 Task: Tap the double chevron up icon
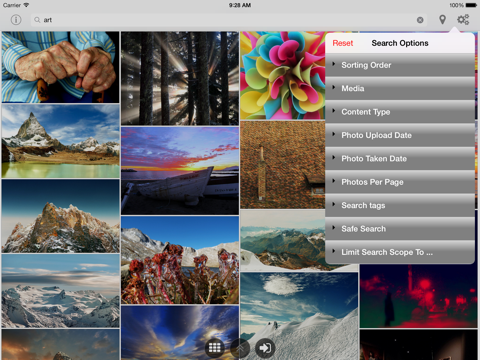click(x=240, y=349)
